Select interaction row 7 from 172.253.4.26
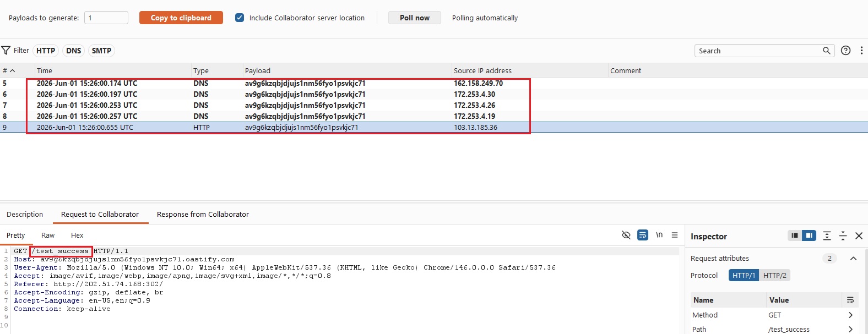The height and width of the screenshot is (334, 868). [434, 105]
